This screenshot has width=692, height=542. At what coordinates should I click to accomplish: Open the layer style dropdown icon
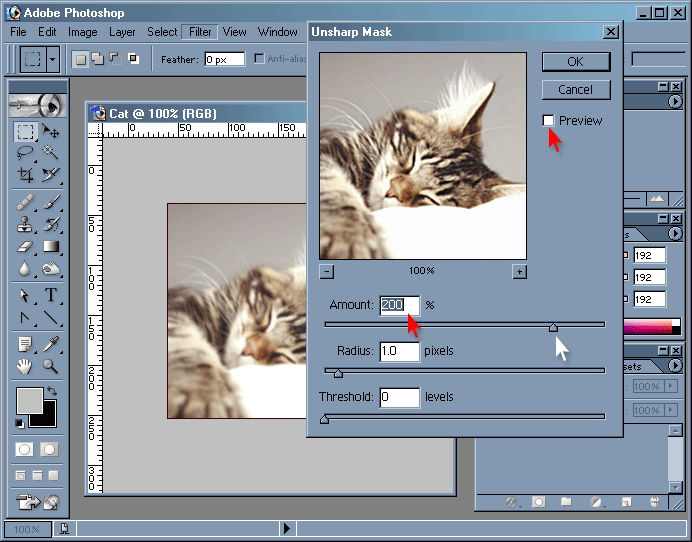click(x=511, y=502)
